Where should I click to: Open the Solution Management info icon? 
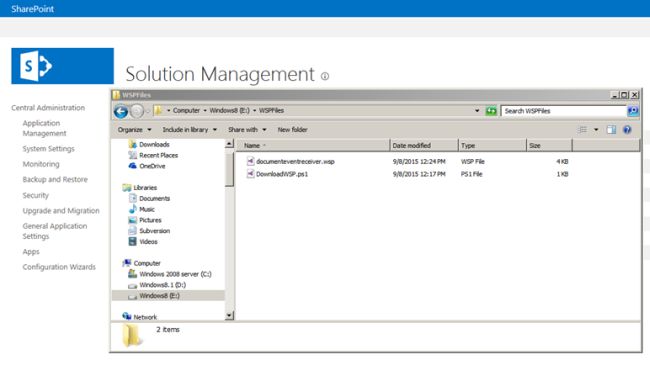click(325, 76)
